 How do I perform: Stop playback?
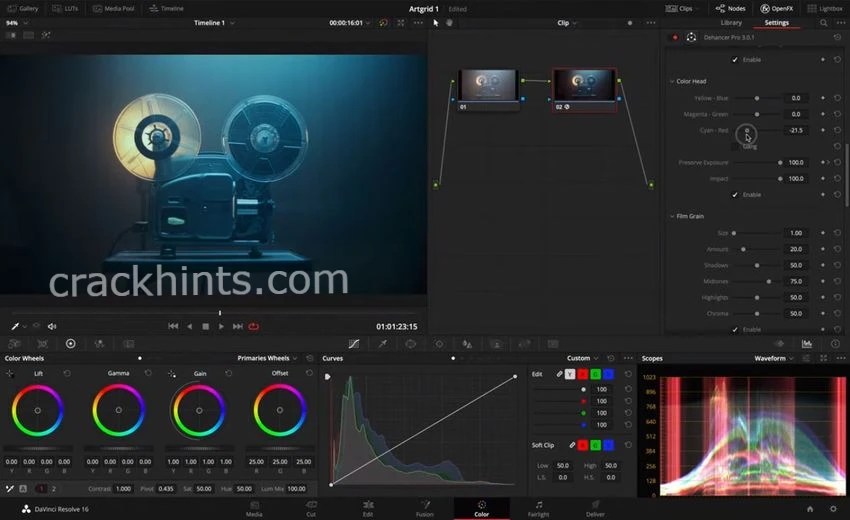tap(205, 326)
